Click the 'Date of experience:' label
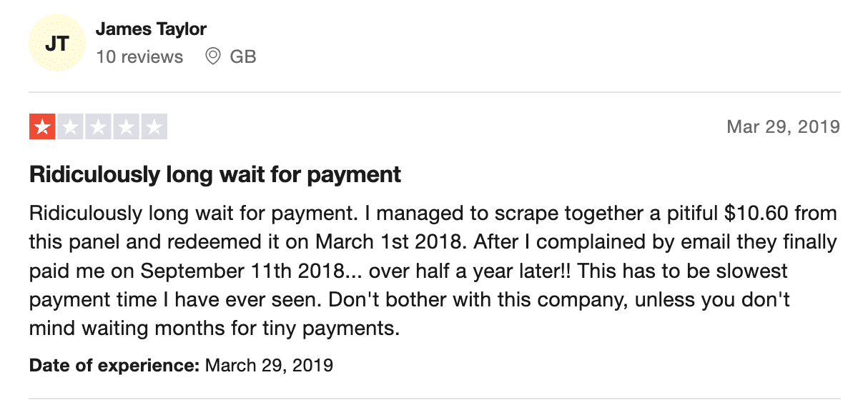 pyautogui.click(x=114, y=366)
